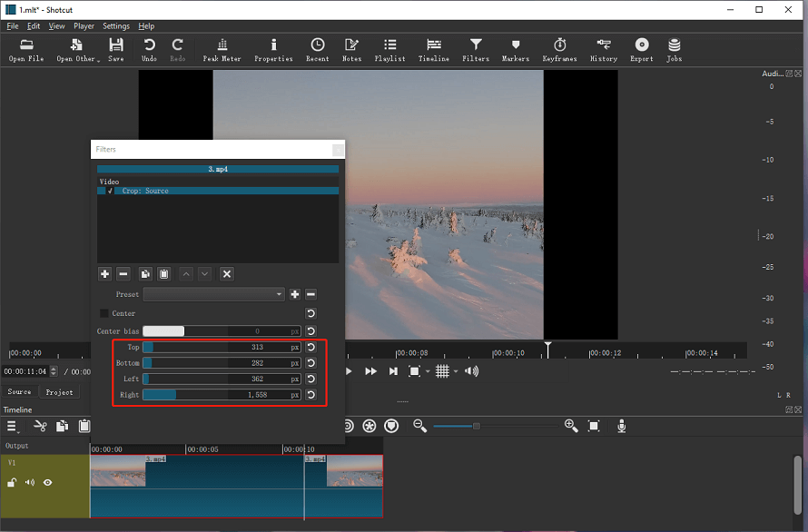Open the View menu

56,26
